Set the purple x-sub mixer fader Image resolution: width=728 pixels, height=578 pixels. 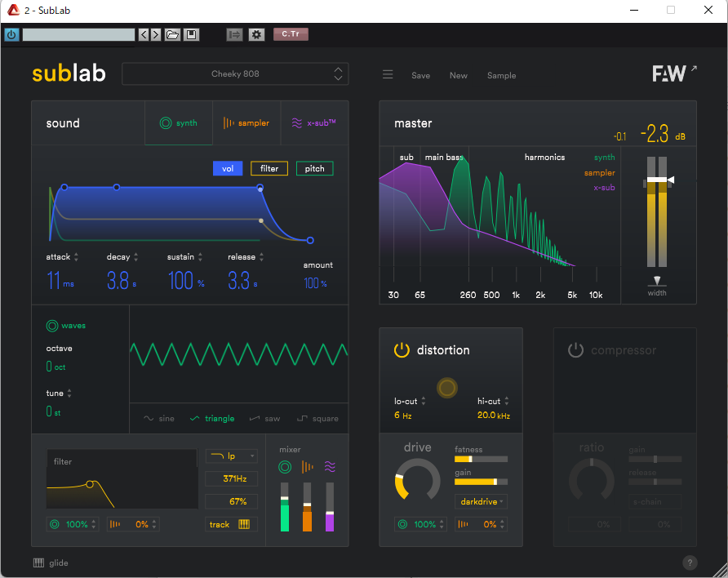pyautogui.click(x=330, y=513)
